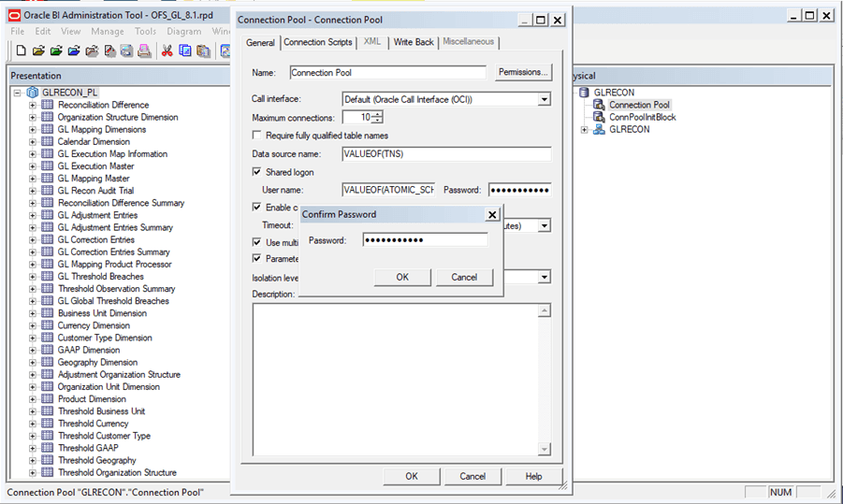Click the GLRECON database icon in Physical pane
The height and width of the screenshot is (504, 843).
click(585, 93)
